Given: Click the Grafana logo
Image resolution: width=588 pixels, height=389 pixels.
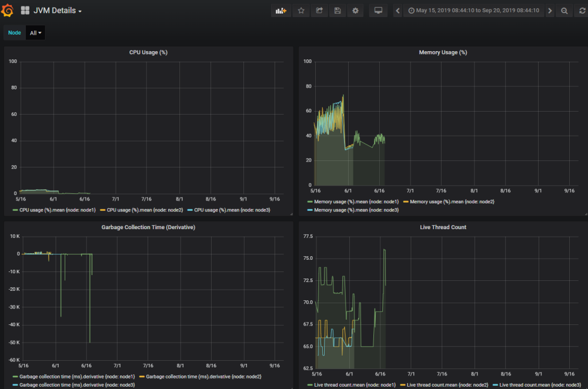Looking at the screenshot, I should pos(8,10).
